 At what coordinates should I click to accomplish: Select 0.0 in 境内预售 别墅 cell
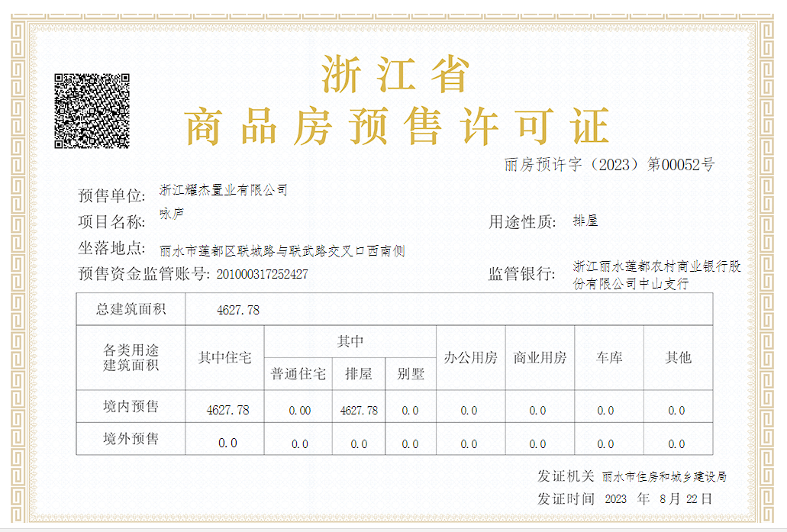click(410, 411)
